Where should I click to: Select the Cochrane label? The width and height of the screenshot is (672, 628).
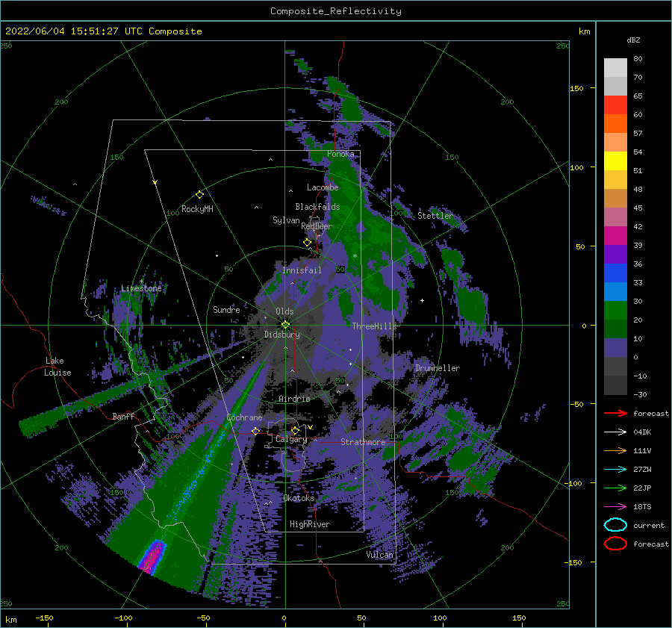(244, 417)
